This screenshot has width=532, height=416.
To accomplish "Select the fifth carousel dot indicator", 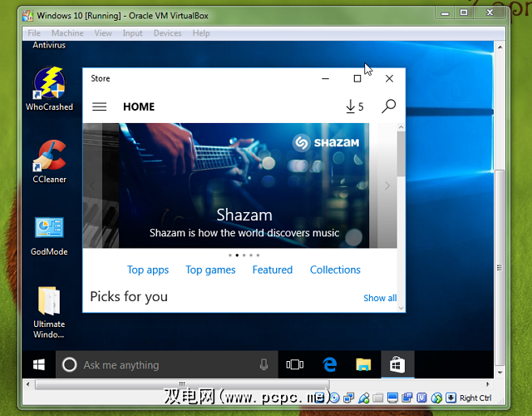I will [x=258, y=255].
